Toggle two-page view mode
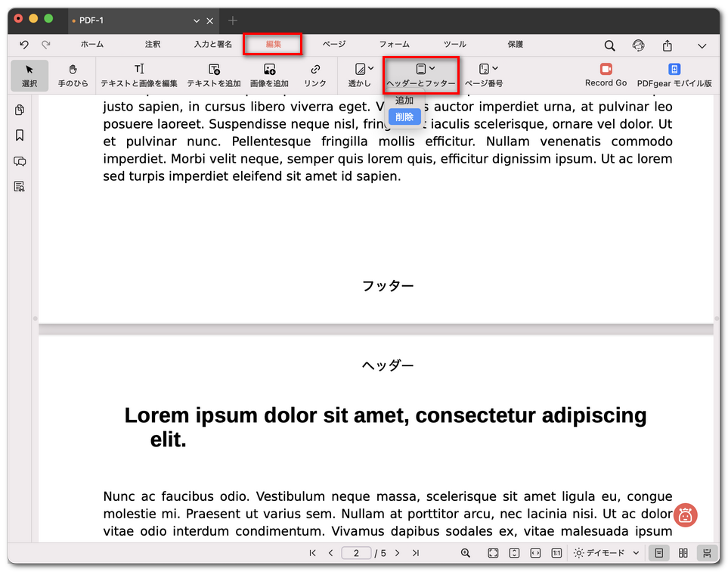Viewport: 728px width, 572px height. [x=683, y=553]
